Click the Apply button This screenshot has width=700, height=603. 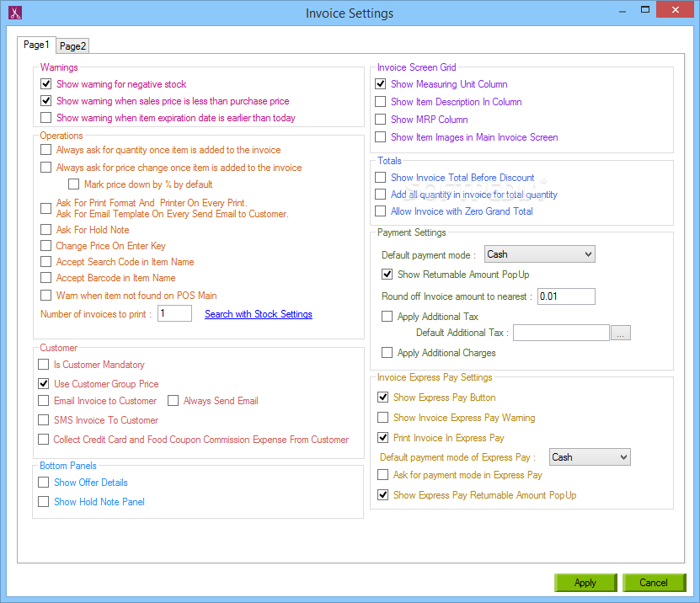point(585,583)
